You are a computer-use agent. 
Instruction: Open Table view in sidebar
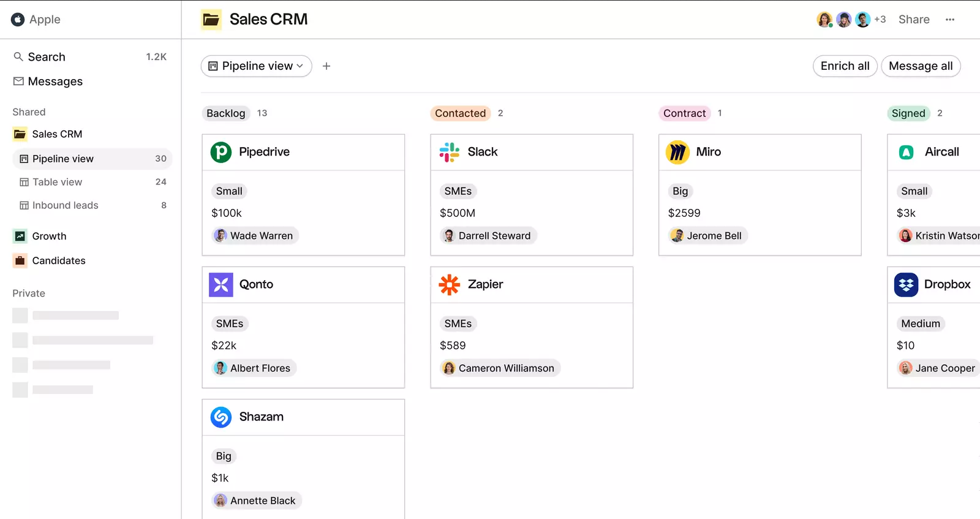57,182
